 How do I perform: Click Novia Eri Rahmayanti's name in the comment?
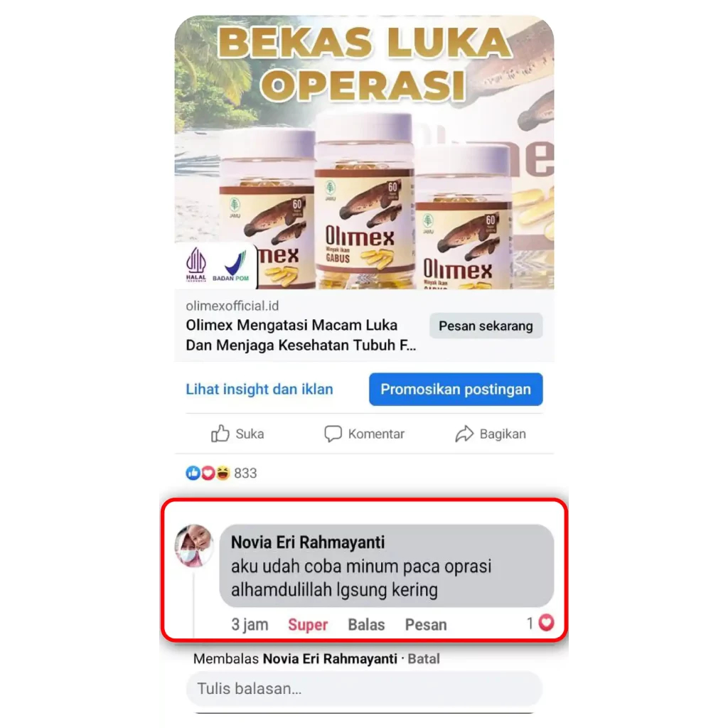point(308,542)
